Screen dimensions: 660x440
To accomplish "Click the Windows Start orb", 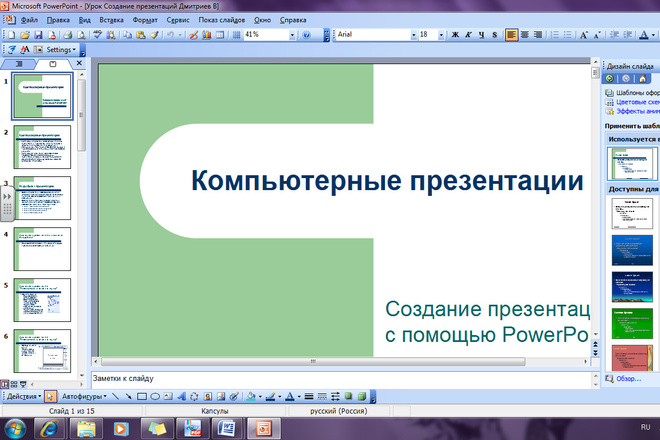I will tap(15, 429).
